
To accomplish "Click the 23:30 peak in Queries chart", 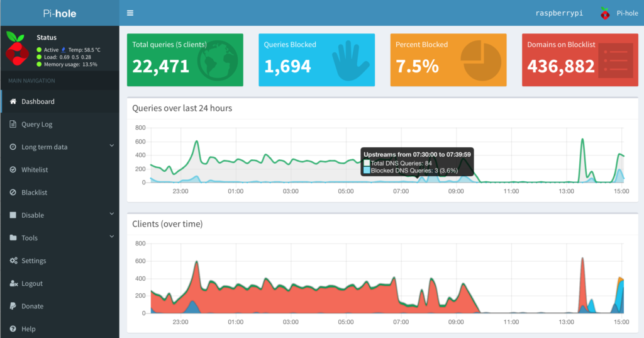I will pos(197,142).
